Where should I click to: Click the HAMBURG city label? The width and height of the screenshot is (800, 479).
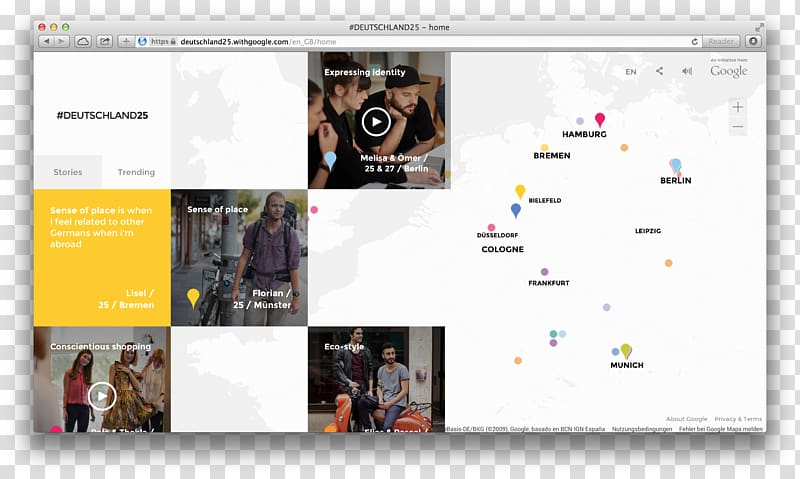point(584,134)
